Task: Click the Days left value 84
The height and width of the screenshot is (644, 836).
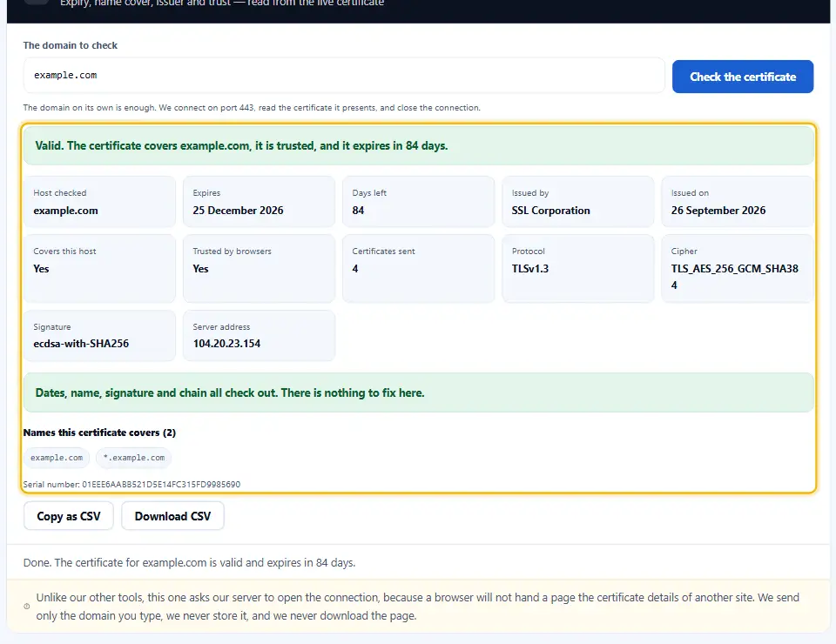Action: coord(358,211)
